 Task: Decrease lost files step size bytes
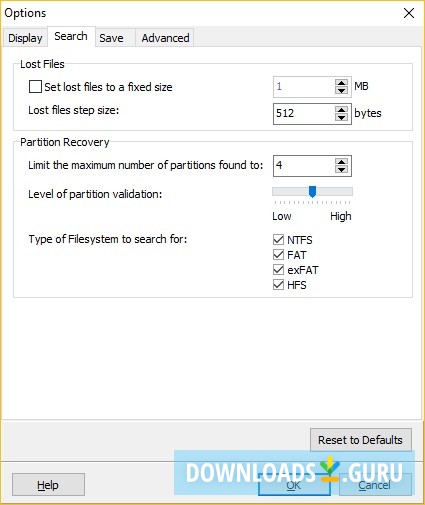click(x=341, y=117)
